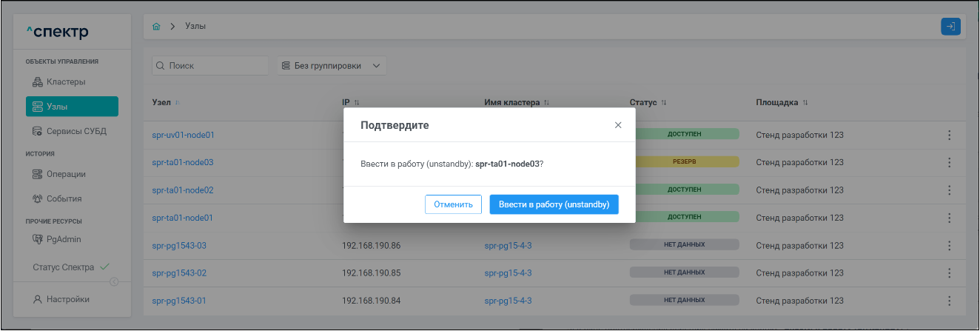Click the Настройки user icon
Viewport: 980px width, 331px height.
point(38,299)
